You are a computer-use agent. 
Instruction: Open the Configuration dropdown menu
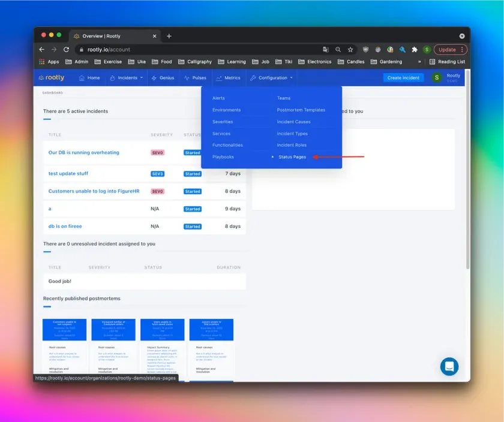tap(272, 78)
